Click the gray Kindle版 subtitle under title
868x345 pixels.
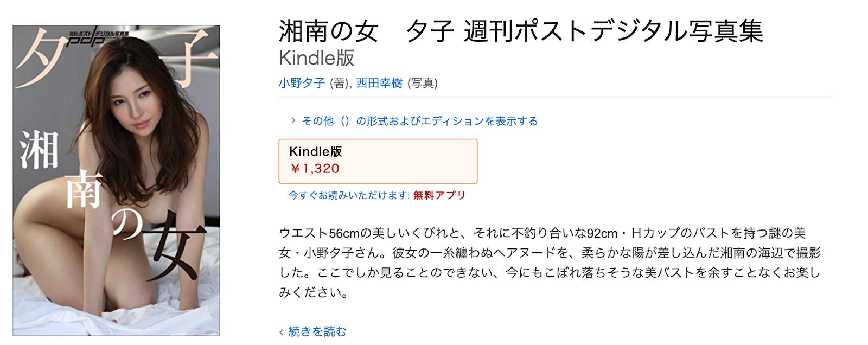(x=316, y=58)
